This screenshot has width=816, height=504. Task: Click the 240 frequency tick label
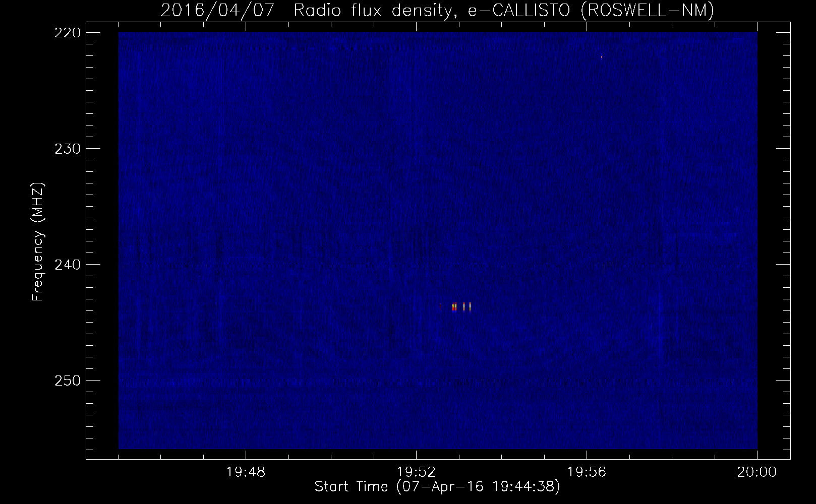[x=67, y=265]
